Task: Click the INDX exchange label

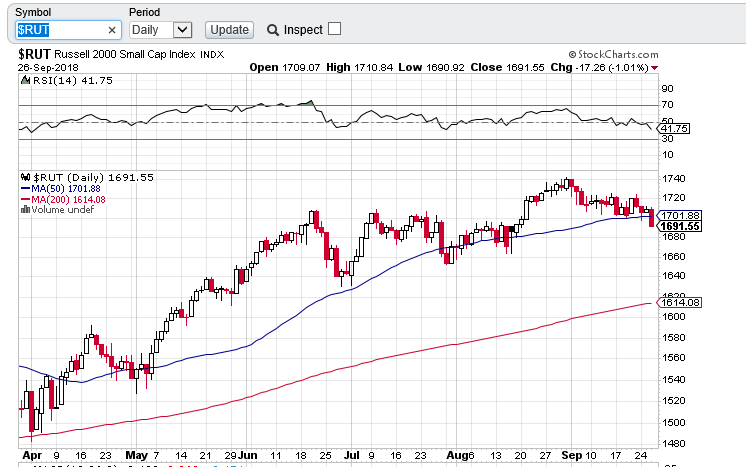Action: click(212, 55)
